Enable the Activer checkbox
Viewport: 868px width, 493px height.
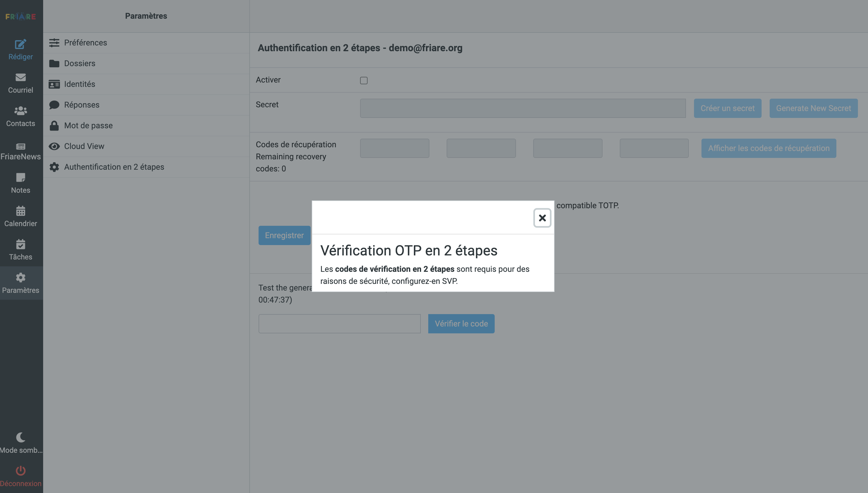364,80
